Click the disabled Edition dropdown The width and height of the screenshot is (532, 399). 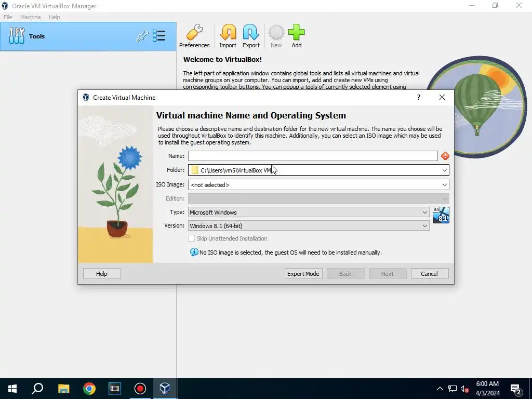(x=318, y=198)
